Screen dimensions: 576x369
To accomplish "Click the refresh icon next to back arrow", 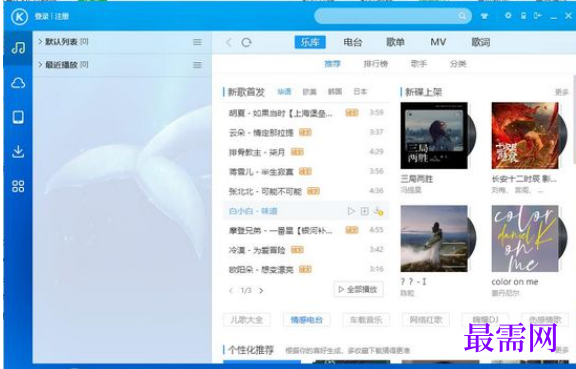I will [246, 42].
